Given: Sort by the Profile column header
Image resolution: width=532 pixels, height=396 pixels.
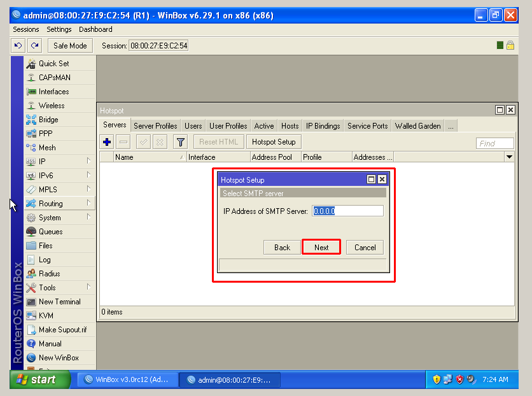Looking at the screenshot, I should pyautogui.click(x=326, y=157).
